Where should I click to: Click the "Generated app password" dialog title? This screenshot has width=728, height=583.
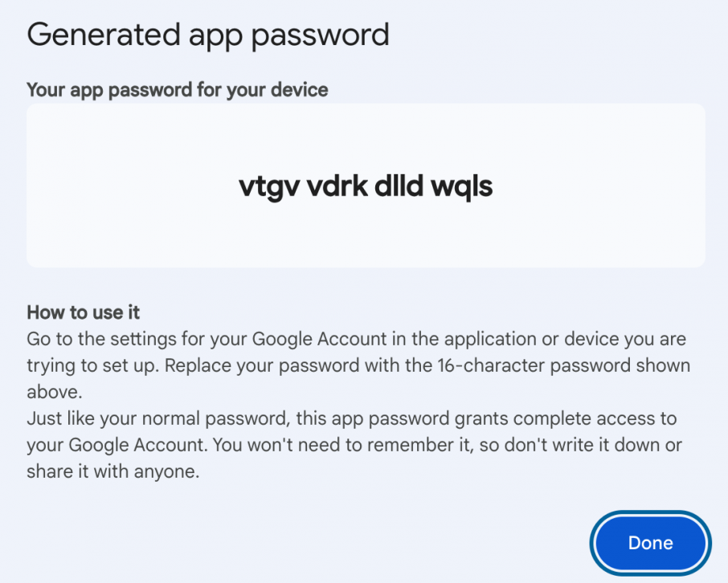208,35
